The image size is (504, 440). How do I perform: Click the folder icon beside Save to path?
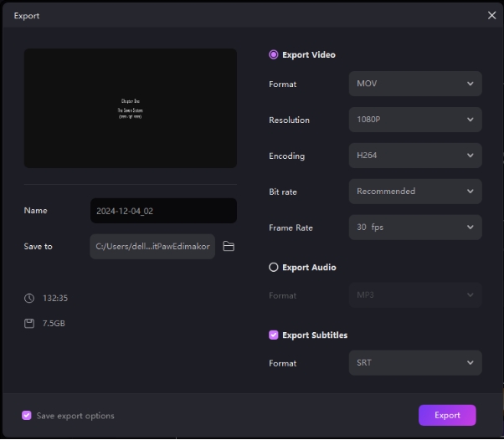(x=229, y=247)
